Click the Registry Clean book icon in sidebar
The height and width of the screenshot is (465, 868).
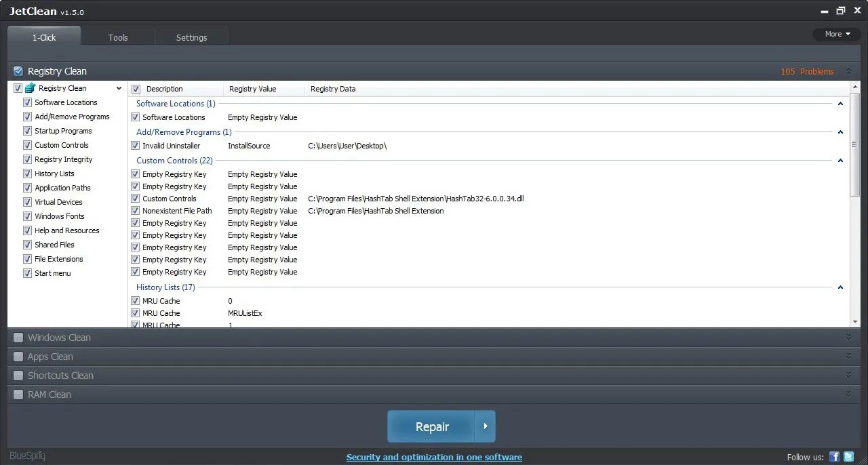tap(30, 87)
